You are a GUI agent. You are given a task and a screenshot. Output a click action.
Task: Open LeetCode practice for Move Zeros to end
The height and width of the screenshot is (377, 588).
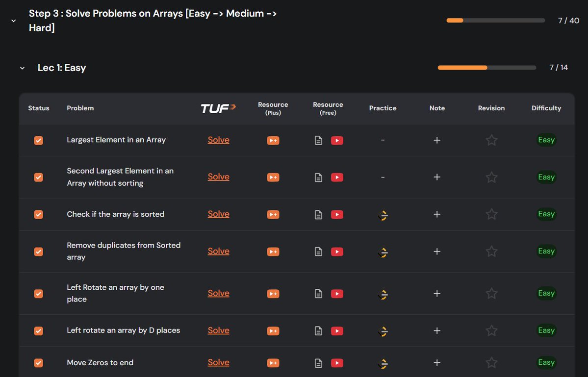383,363
